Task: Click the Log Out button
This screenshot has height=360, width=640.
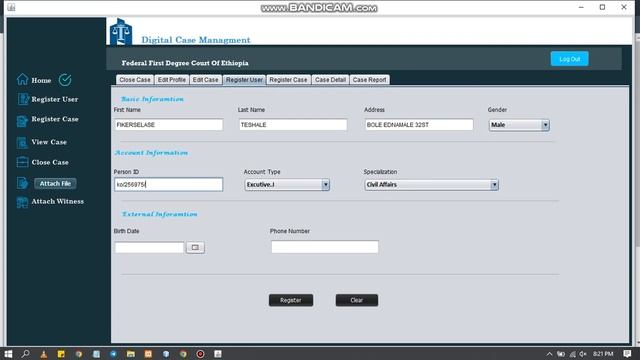Action: (569, 59)
